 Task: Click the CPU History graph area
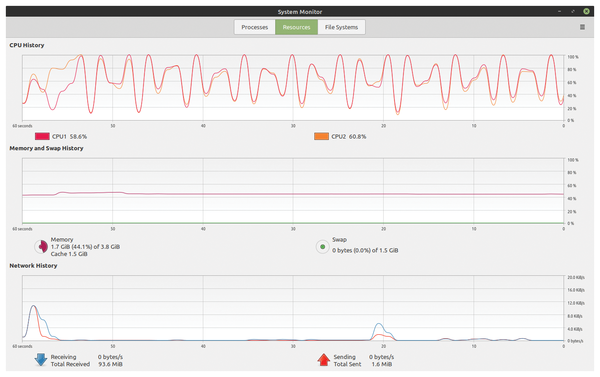point(293,88)
